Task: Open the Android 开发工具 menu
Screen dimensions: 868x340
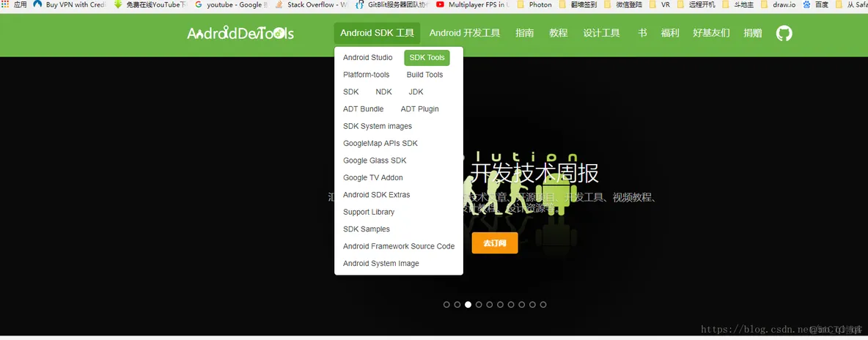Action: [465, 33]
